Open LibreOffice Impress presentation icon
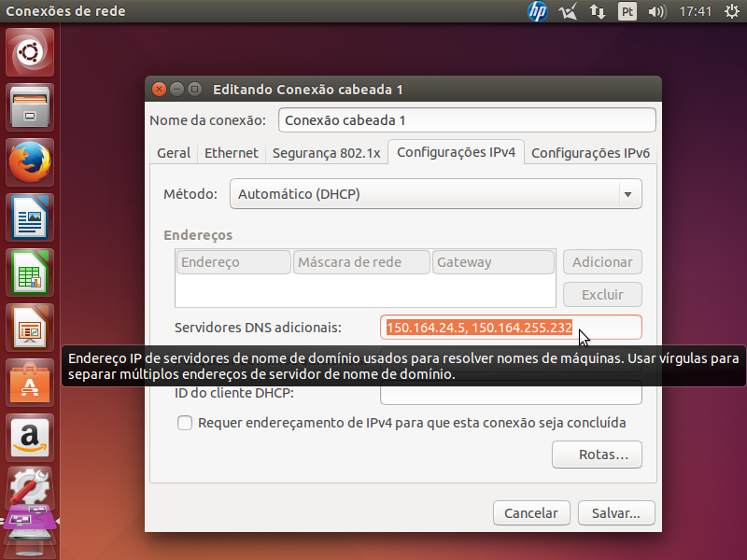Viewport: 747px width, 560px height. tap(30, 327)
